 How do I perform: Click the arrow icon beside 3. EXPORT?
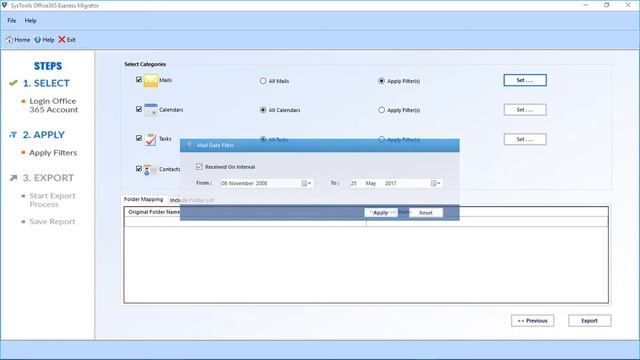(13, 178)
